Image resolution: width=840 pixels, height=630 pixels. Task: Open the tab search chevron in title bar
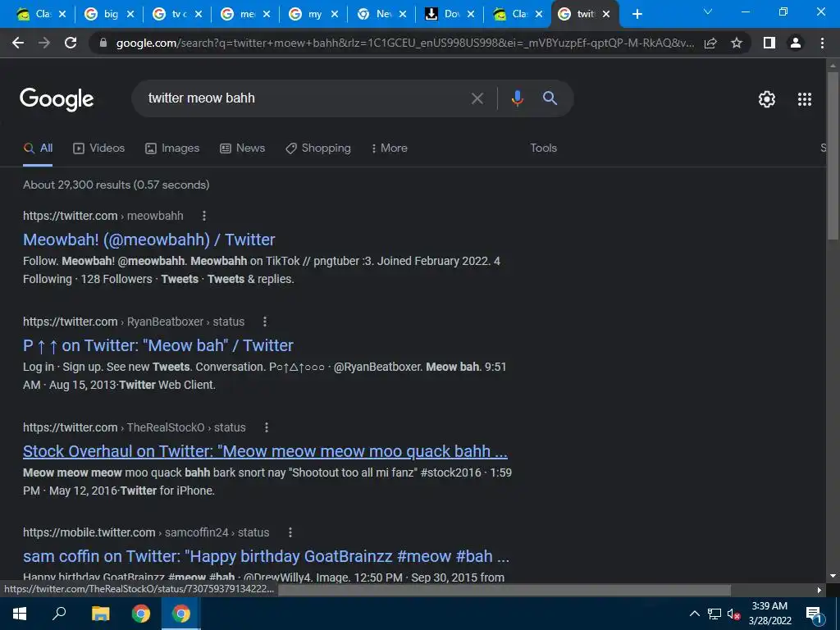pyautogui.click(x=708, y=11)
